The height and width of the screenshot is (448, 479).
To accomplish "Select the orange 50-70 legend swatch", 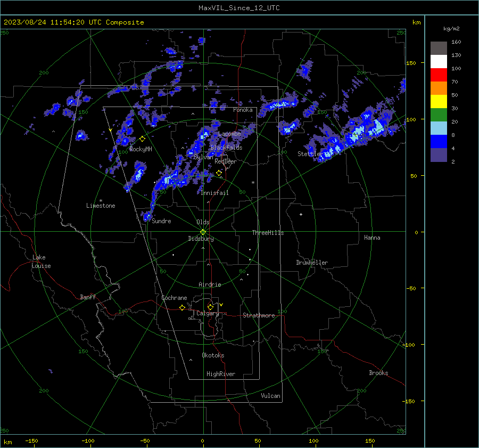I will point(439,88).
